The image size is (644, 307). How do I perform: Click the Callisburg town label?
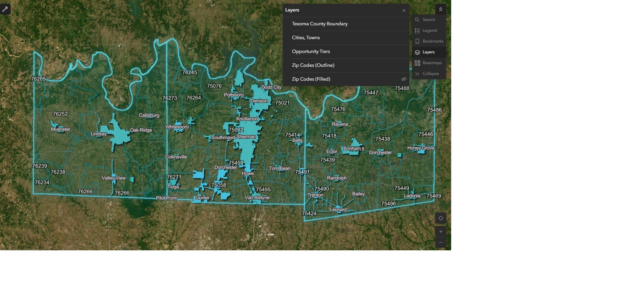pyautogui.click(x=149, y=115)
